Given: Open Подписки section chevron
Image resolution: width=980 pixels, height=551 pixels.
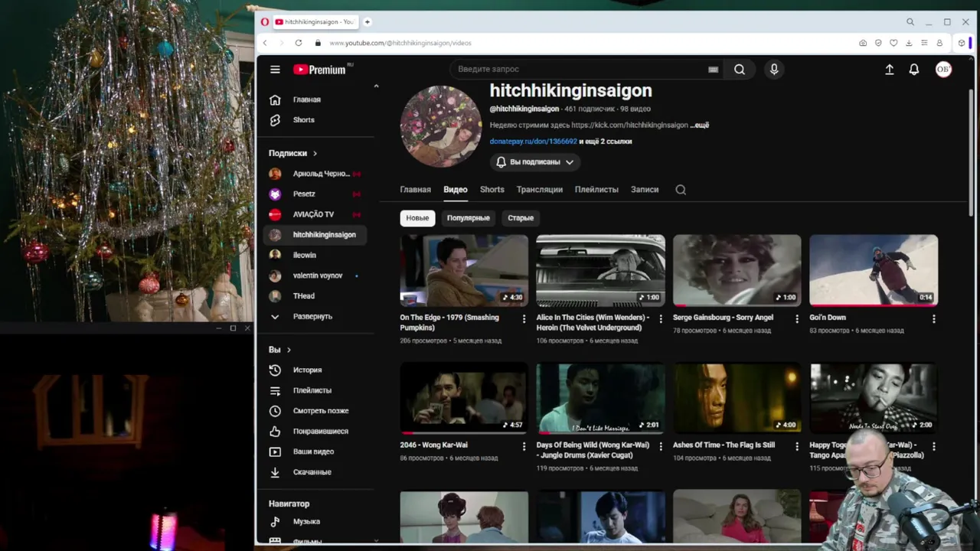Looking at the screenshot, I should [x=315, y=154].
